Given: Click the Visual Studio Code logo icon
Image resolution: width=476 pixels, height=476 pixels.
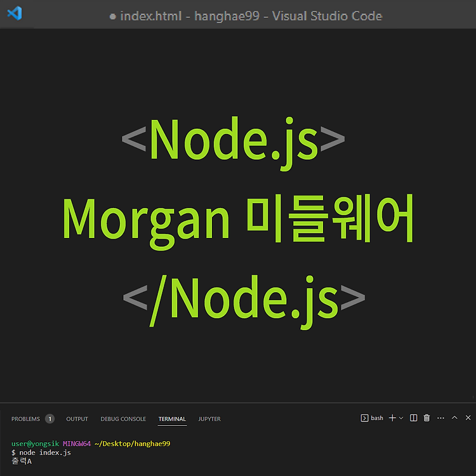Looking at the screenshot, I should click(15, 13).
